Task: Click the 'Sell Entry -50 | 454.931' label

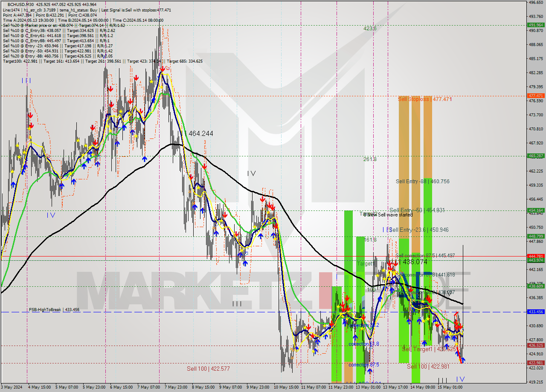Action: click(417, 210)
